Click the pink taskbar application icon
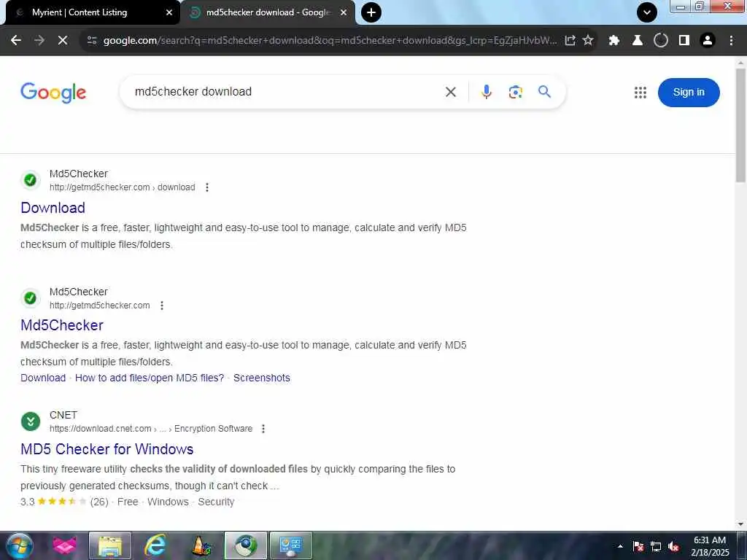 click(x=65, y=545)
